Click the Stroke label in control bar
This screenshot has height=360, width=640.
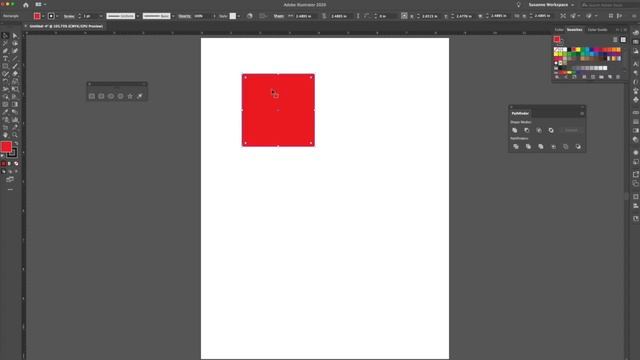pos(69,16)
